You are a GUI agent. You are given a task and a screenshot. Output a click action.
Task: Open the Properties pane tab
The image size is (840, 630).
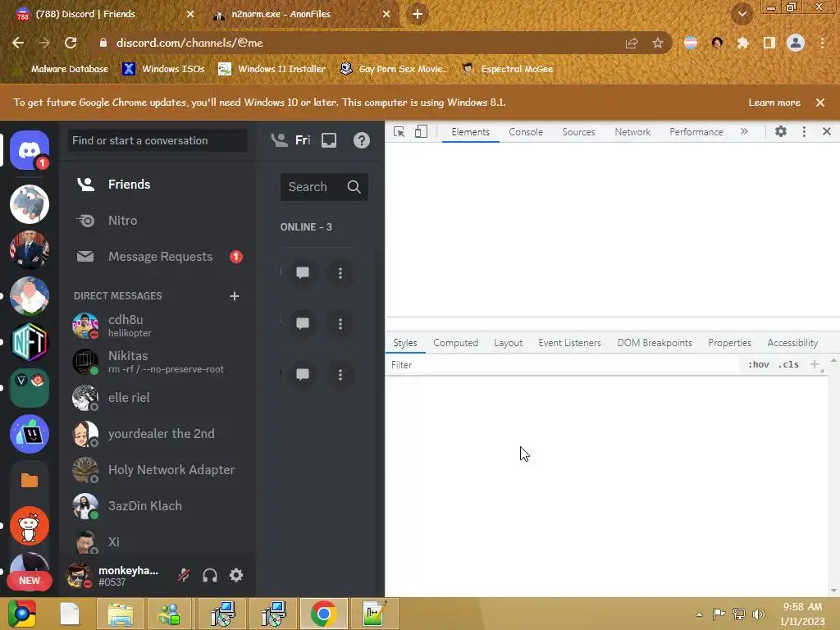(x=729, y=343)
